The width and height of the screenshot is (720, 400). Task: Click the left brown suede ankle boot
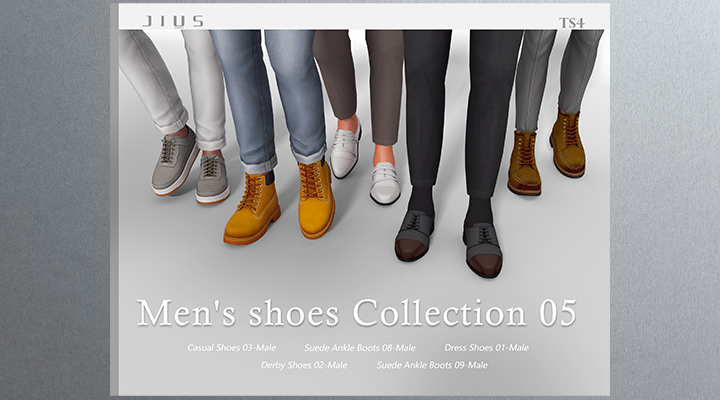(524, 164)
